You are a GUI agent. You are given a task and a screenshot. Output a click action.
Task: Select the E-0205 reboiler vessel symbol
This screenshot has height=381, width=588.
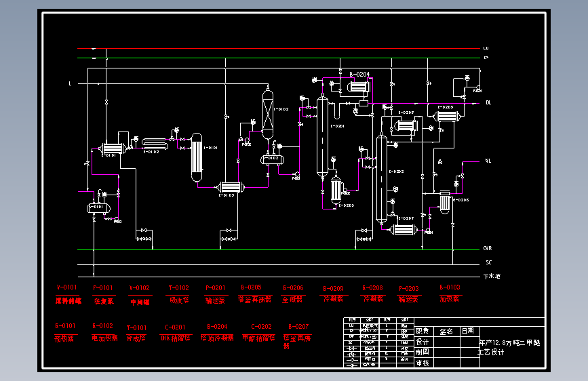click(x=336, y=191)
